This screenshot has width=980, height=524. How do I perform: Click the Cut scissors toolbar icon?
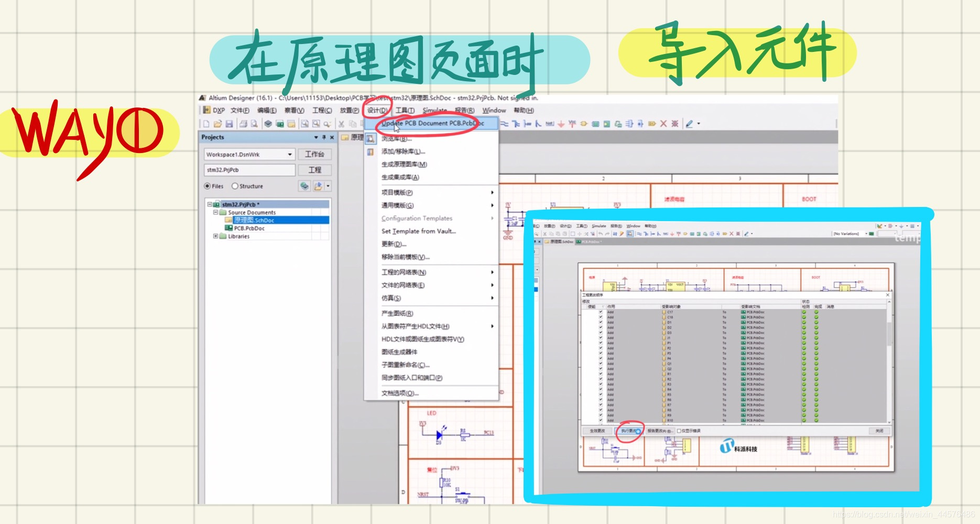[x=341, y=124]
